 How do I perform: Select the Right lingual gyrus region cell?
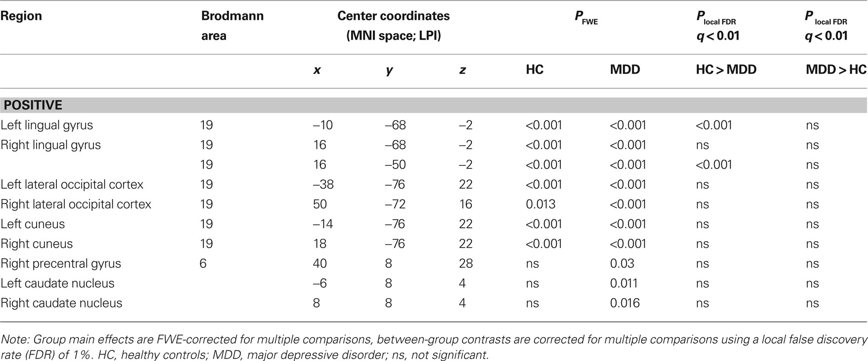point(50,145)
